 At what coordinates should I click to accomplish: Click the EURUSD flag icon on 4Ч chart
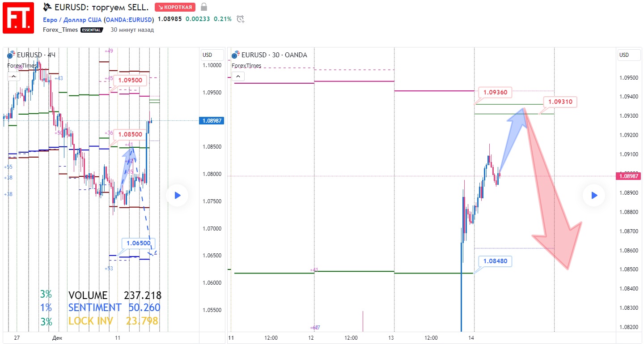(11, 55)
